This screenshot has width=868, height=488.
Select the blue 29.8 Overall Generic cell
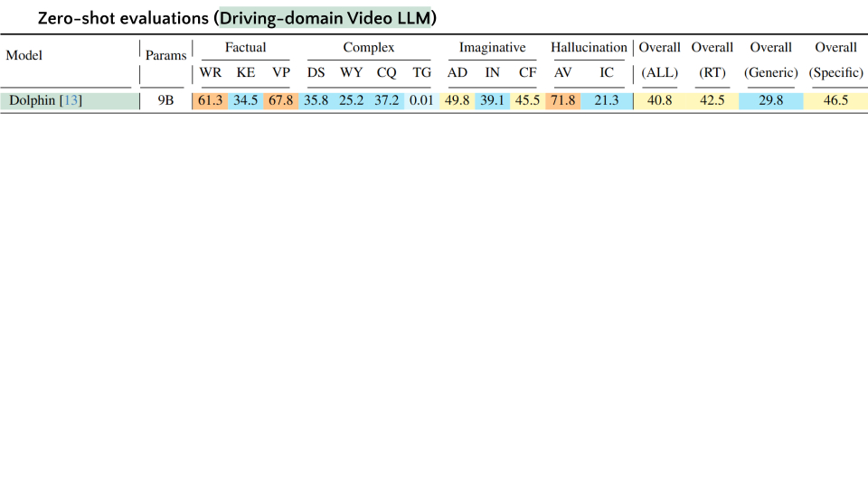(x=770, y=100)
